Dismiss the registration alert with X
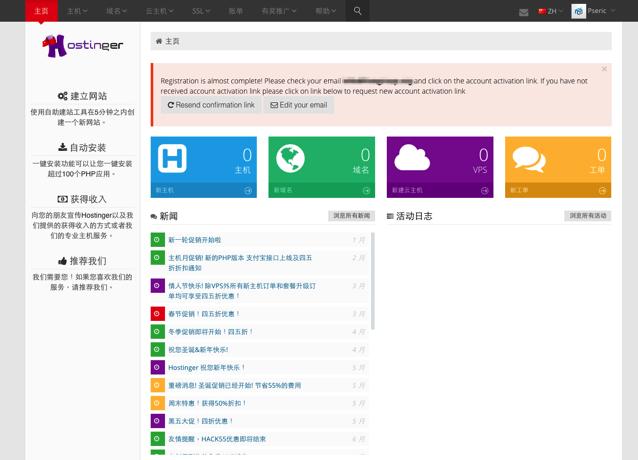This screenshot has height=460, width=638. pyautogui.click(x=604, y=69)
